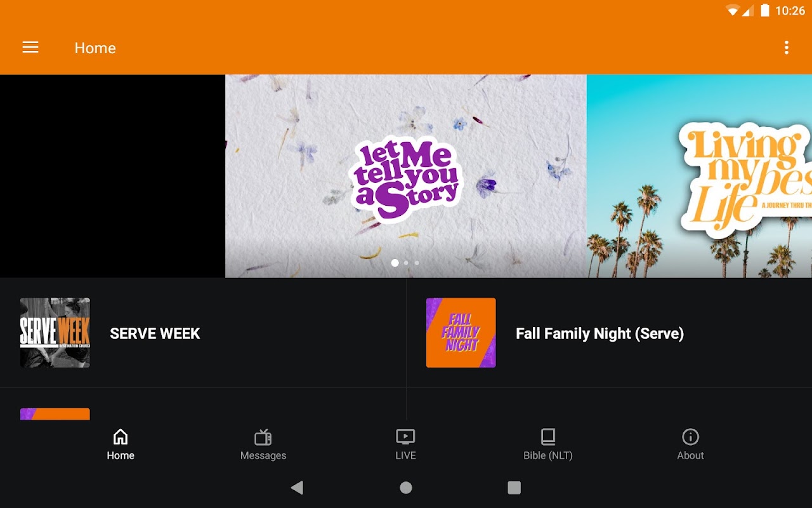Open the SERVE WEEK list item
This screenshot has width=812, height=508.
pyautogui.click(x=203, y=333)
